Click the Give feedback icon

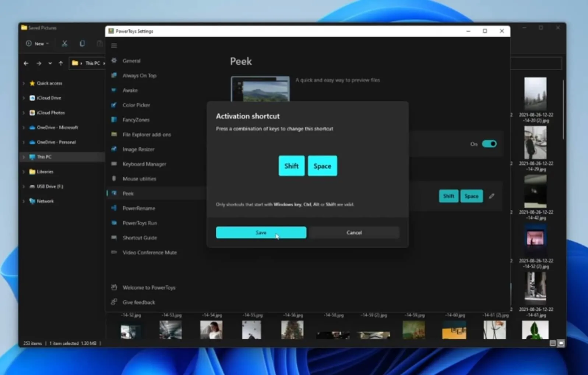pos(114,302)
